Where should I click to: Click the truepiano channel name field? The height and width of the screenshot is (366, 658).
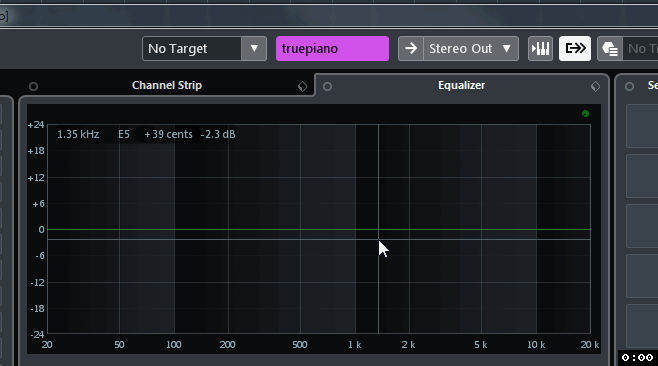[332, 49]
